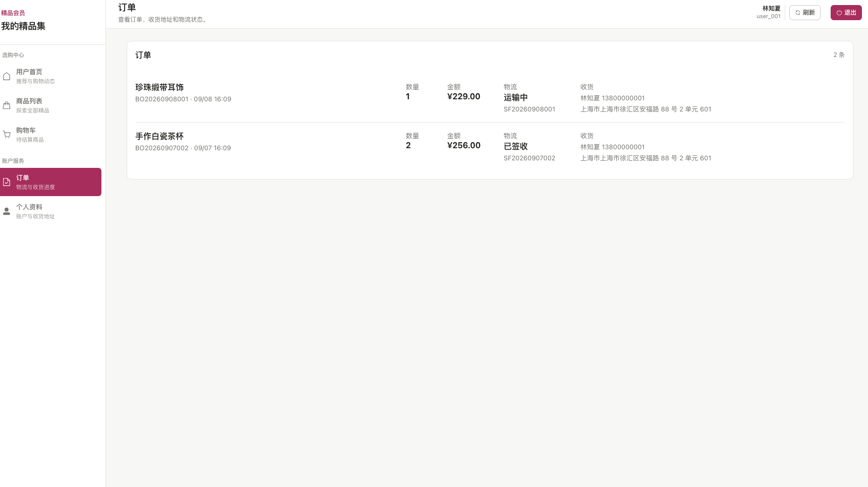Click the power icon in 退出 button

(839, 13)
